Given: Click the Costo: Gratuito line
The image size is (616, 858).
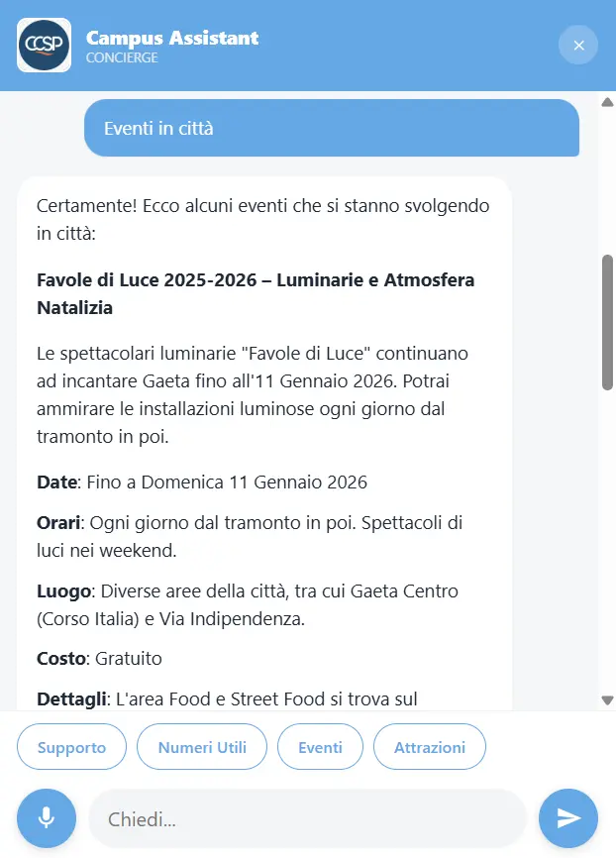Looking at the screenshot, I should point(99,658).
